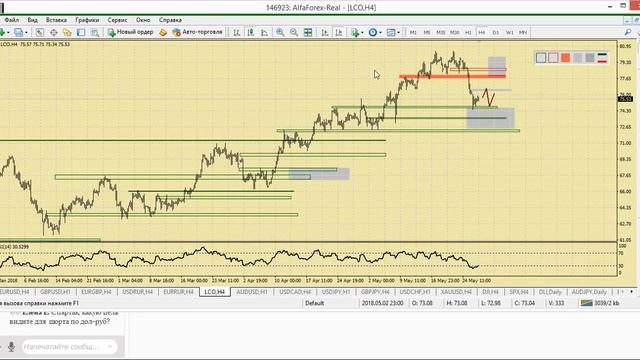Pick the dark gray swatch in palette

(590, 58)
